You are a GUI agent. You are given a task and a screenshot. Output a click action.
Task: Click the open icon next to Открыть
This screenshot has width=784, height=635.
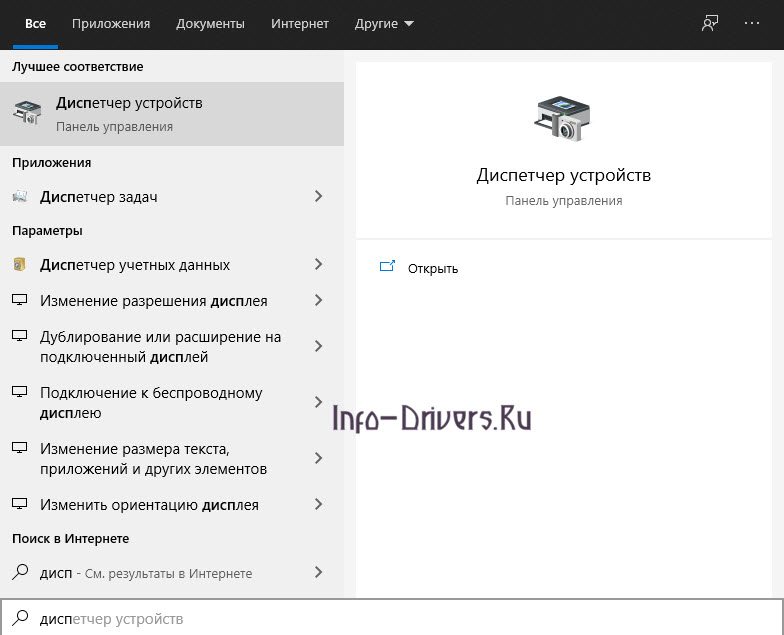tap(387, 267)
